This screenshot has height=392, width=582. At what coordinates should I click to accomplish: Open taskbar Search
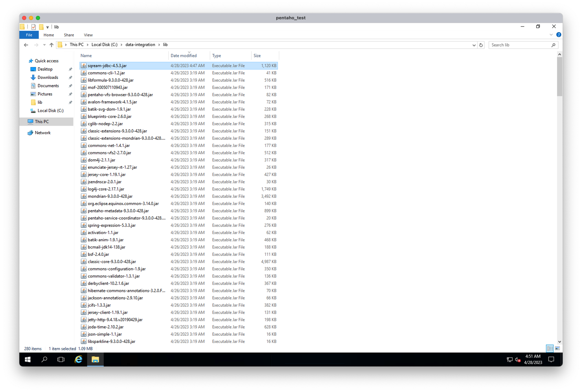(44, 360)
